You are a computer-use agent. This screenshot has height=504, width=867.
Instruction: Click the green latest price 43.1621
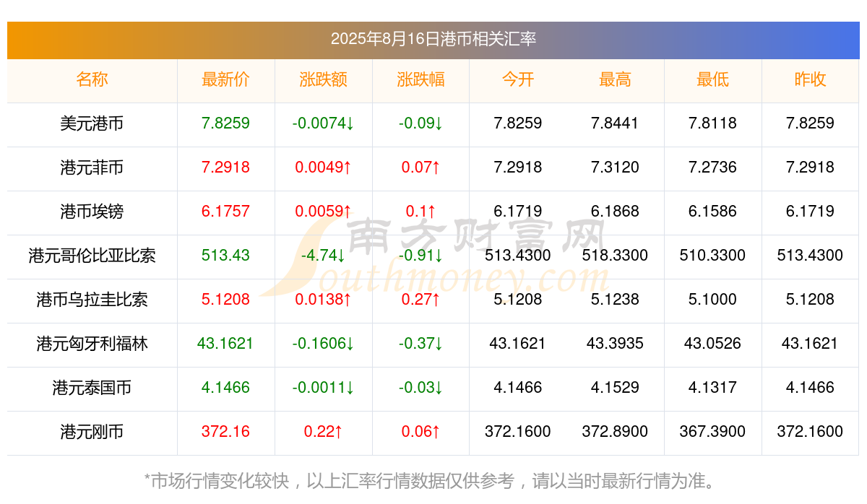[225, 344]
